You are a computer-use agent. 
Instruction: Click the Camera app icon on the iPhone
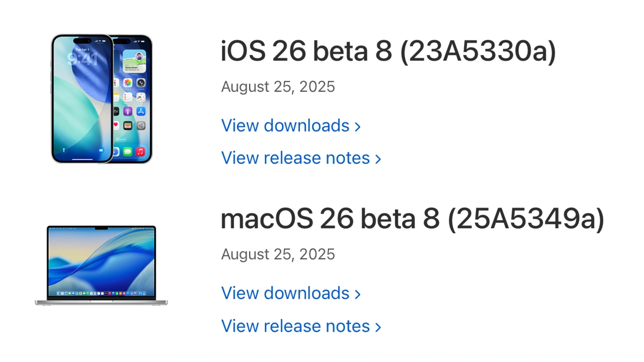141,83
